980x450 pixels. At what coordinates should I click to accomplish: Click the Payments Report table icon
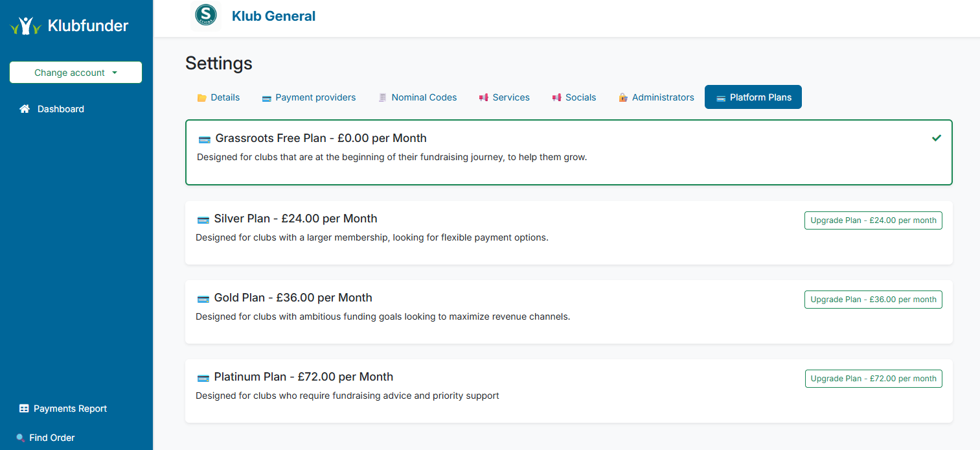(24, 409)
